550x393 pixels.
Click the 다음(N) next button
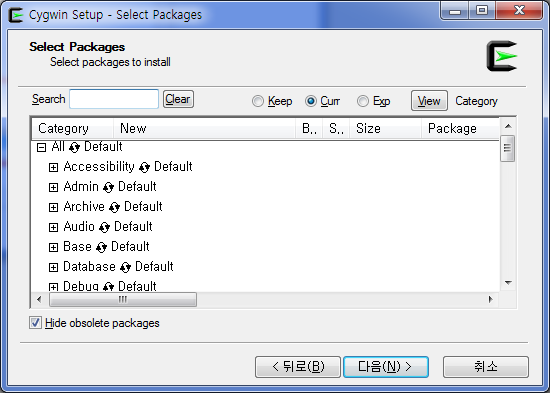[385, 367]
